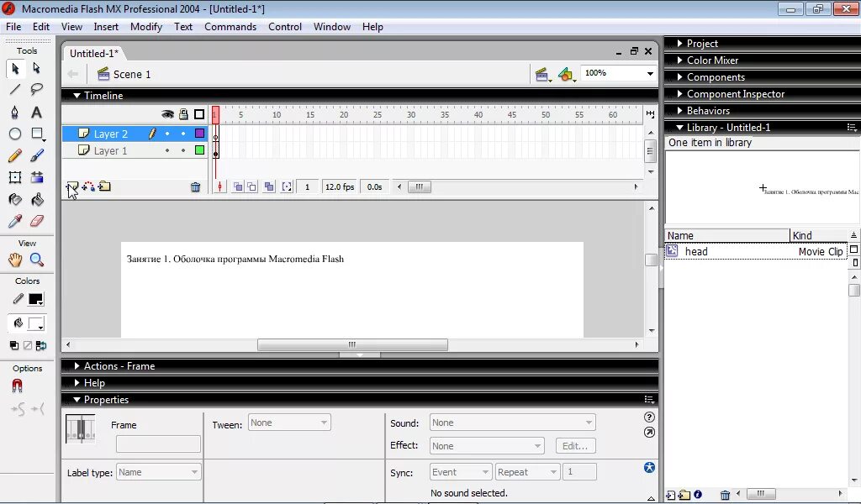Open the Window menu
Viewport: 861px width, 504px height.
(x=331, y=27)
